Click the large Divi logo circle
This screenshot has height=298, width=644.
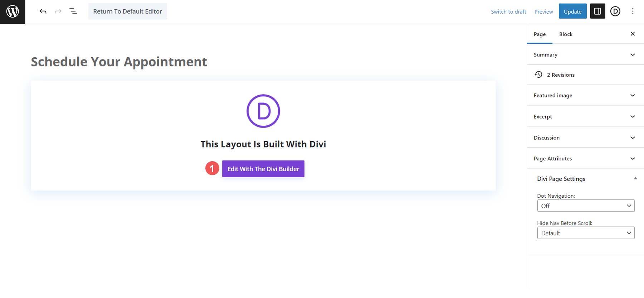263,111
